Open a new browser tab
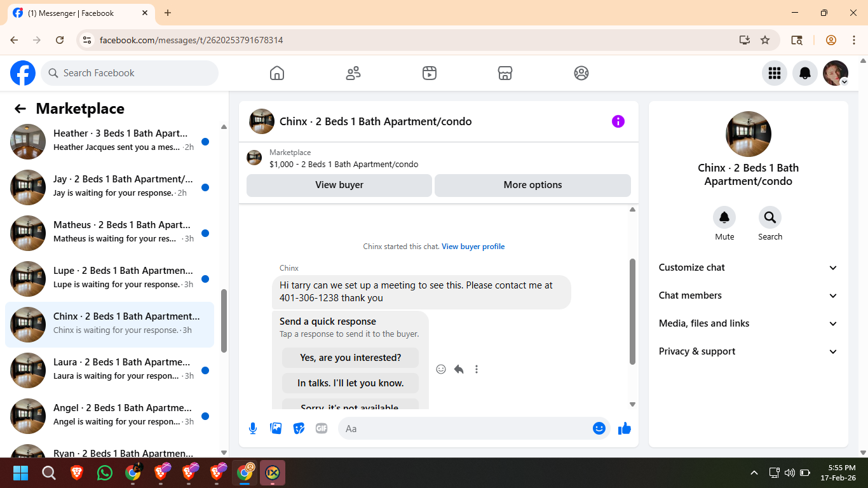 (x=168, y=13)
